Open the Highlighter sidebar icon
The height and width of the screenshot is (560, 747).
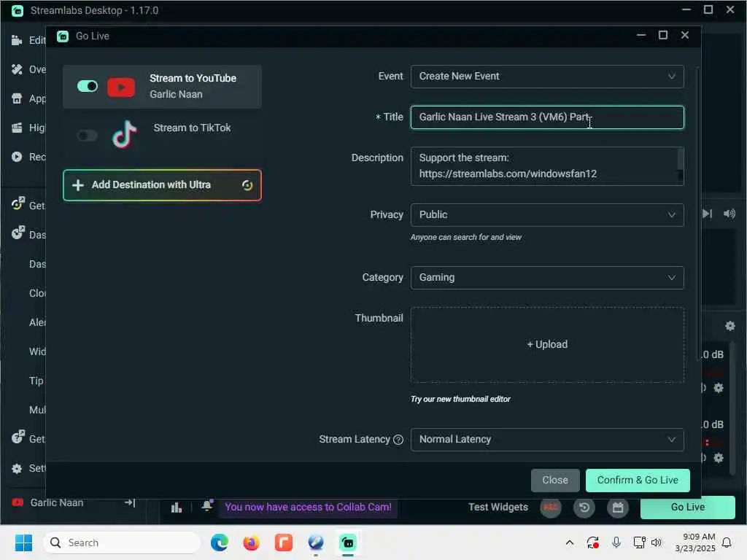[17, 128]
